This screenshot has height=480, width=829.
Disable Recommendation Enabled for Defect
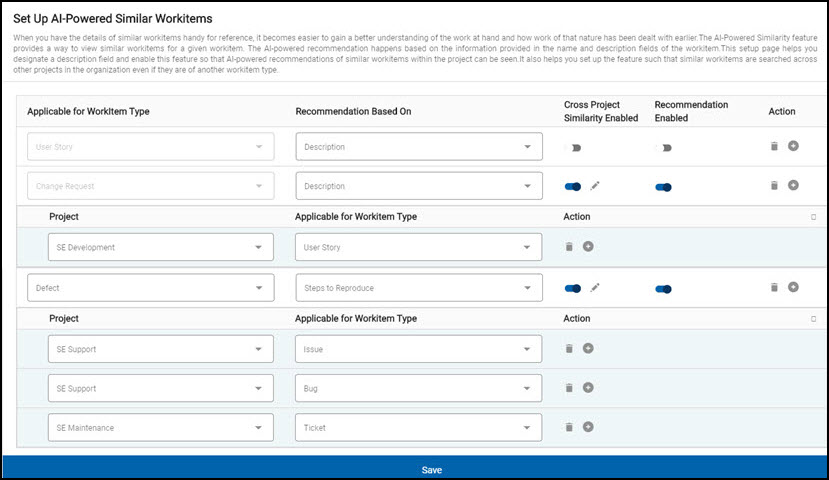663,288
